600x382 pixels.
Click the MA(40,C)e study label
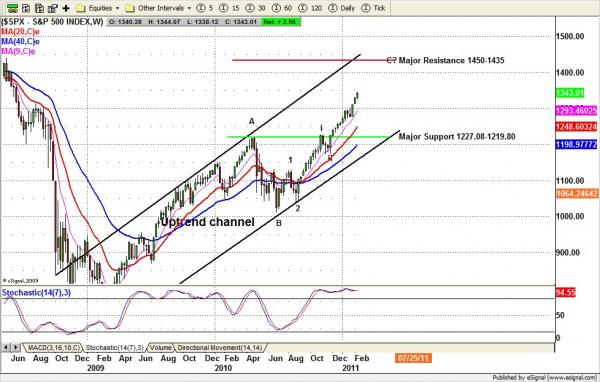click(20, 41)
